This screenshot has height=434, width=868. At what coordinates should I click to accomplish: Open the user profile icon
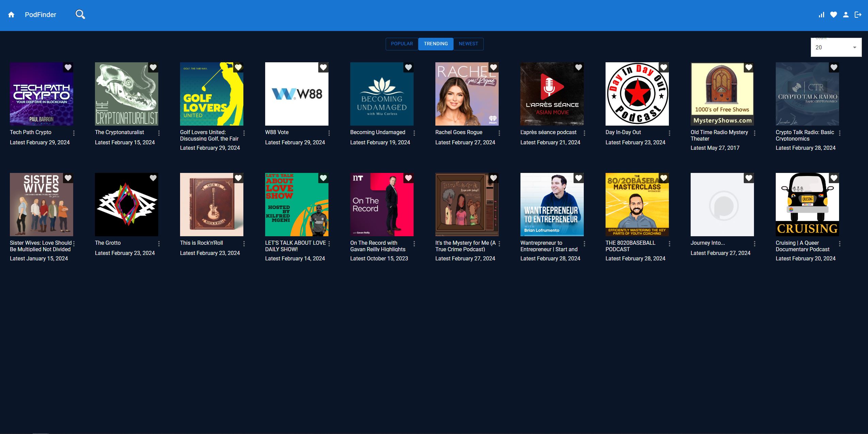click(846, 15)
